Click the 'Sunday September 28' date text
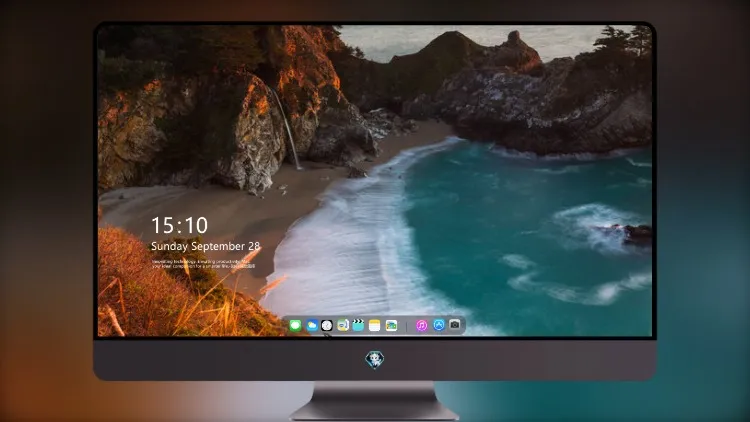 (x=206, y=246)
